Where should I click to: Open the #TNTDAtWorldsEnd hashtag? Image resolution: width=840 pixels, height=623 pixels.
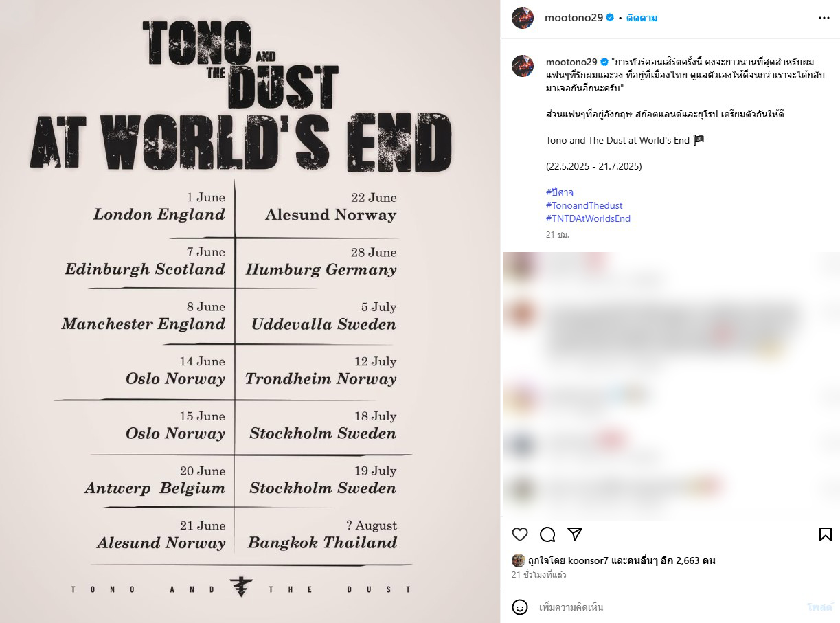(588, 218)
